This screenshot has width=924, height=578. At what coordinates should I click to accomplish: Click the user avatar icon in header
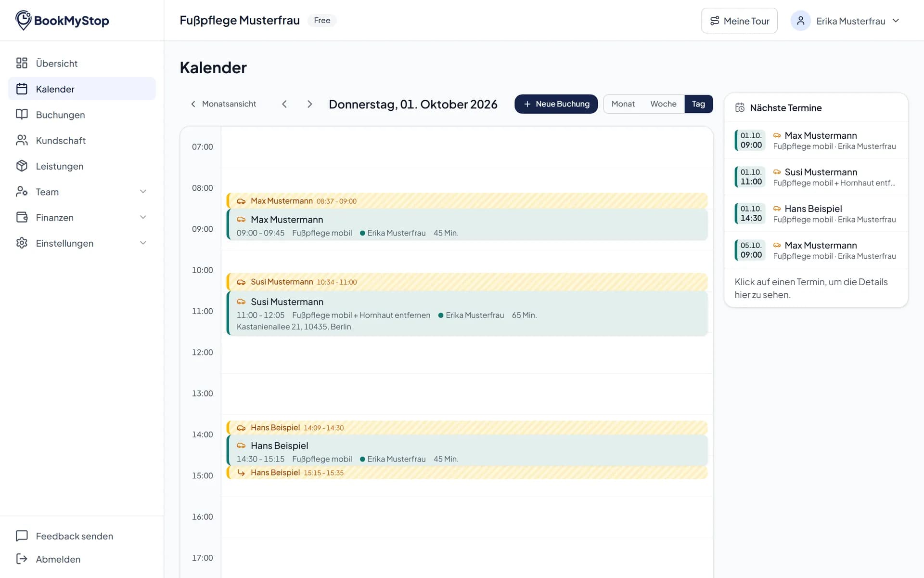[x=801, y=21]
